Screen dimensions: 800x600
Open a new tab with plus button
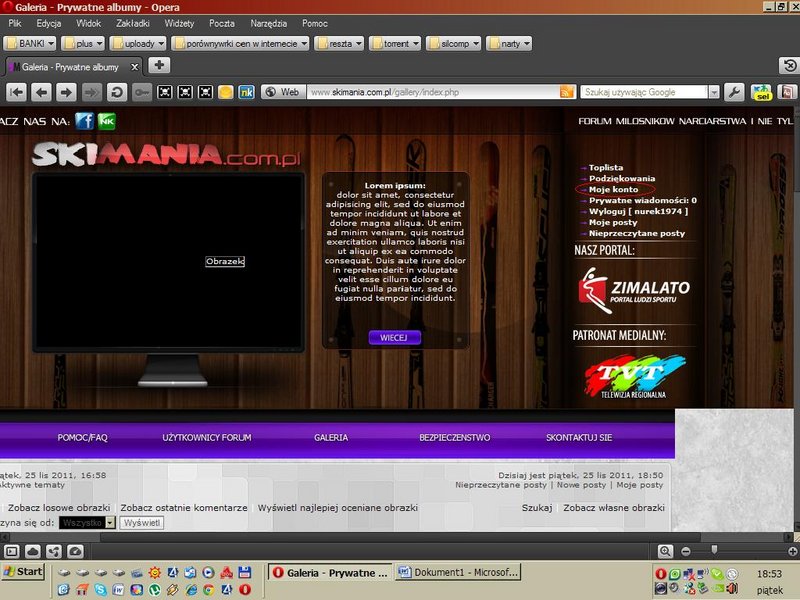tap(159, 65)
